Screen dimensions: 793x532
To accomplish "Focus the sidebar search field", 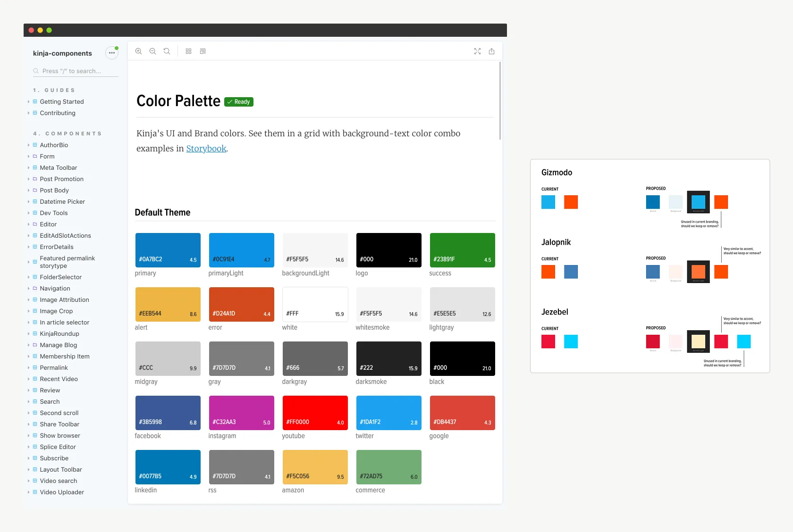I will [x=76, y=71].
